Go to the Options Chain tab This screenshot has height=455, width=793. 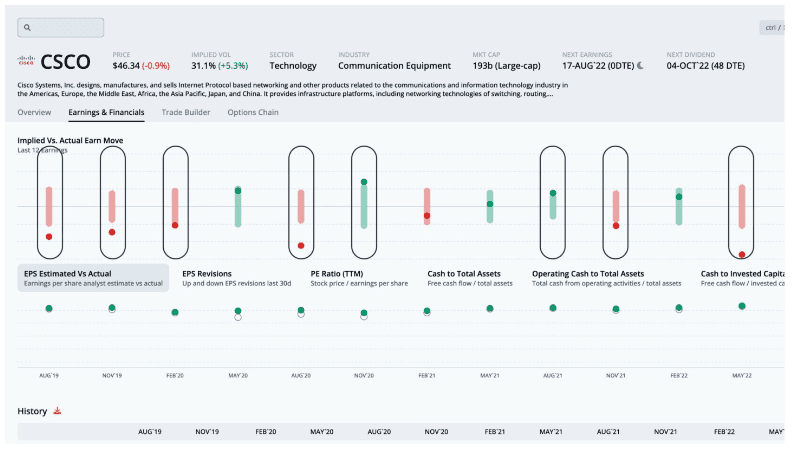pos(253,112)
